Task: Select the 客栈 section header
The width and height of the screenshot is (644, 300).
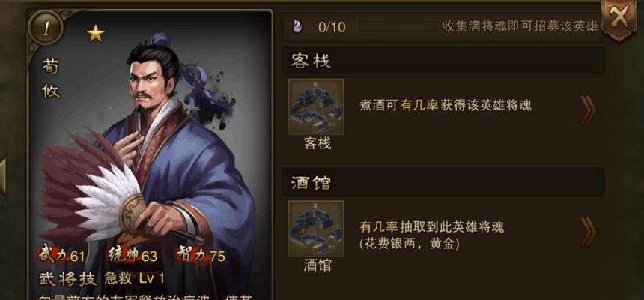Action: tap(443, 61)
